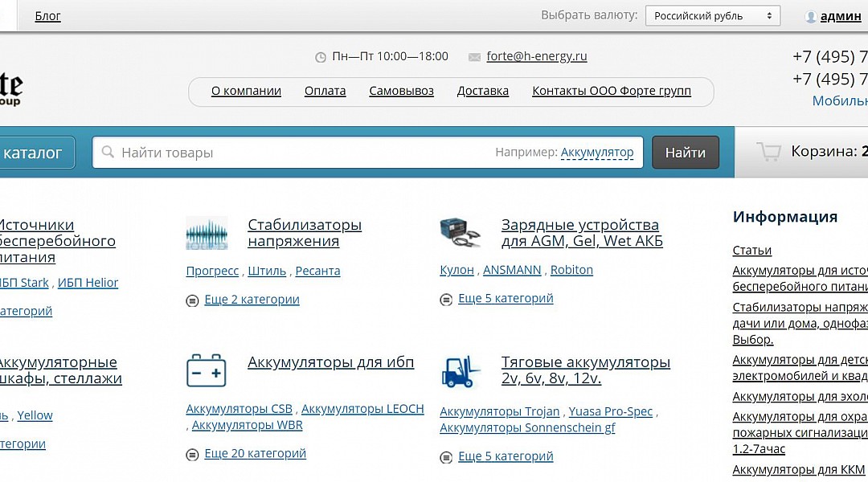The image size is (868, 482).
Task: Open the 'Оплата' menu item
Action: tap(325, 91)
